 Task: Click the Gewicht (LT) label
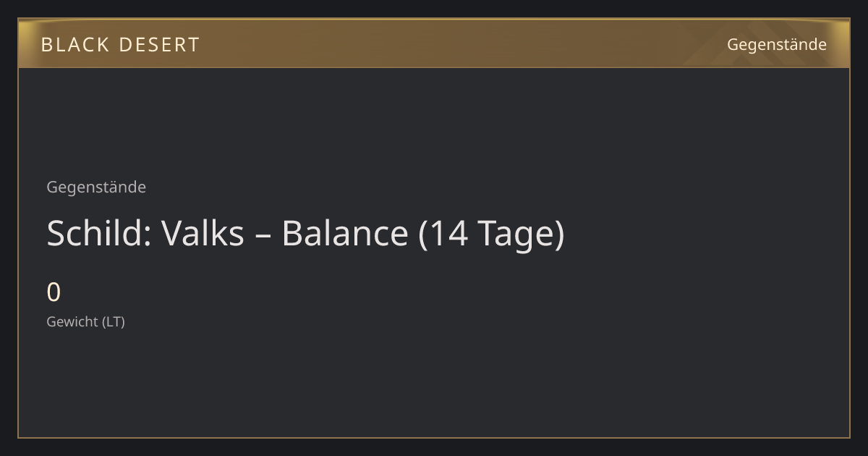click(x=85, y=322)
